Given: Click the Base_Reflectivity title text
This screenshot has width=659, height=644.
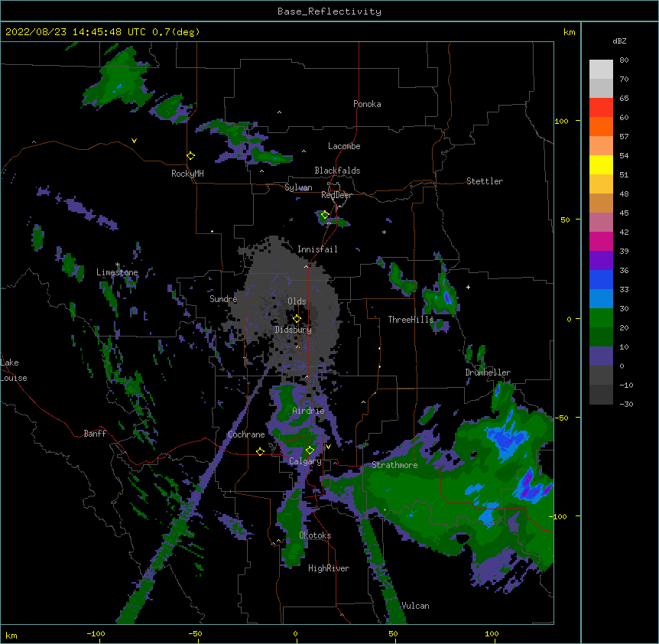Looking at the screenshot, I should [x=329, y=11].
